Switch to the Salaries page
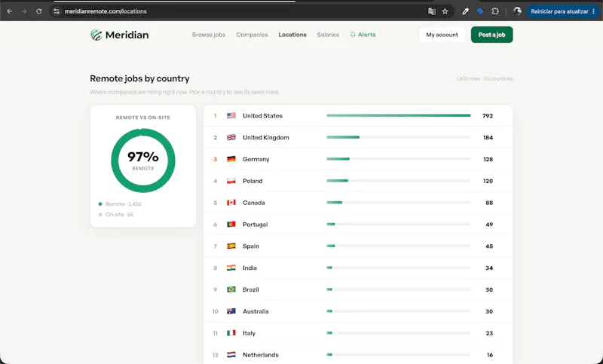This screenshot has width=603, height=364. click(x=328, y=35)
